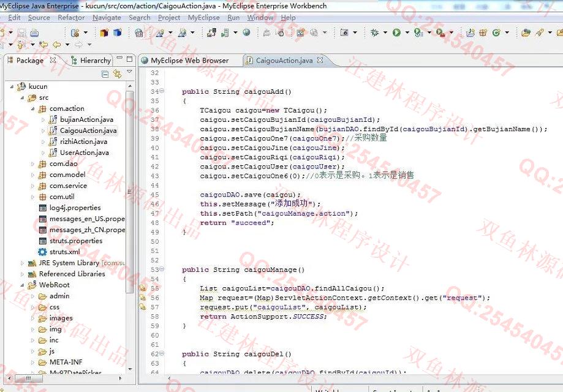Open the New Java Class dropdown arrow
Viewport: 563px width, 392px height.
[x=507, y=32]
